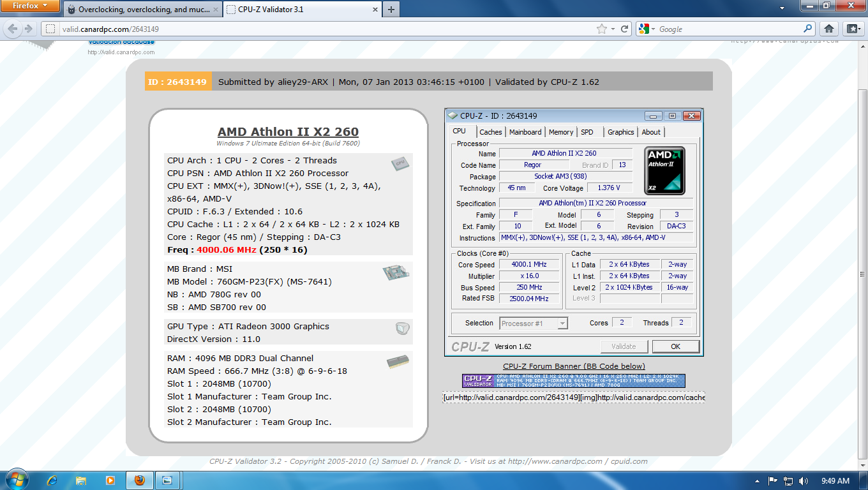Click the CPU-Z Forum Banner link
Image resolution: width=868 pixels, height=490 pixels.
coord(574,366)
